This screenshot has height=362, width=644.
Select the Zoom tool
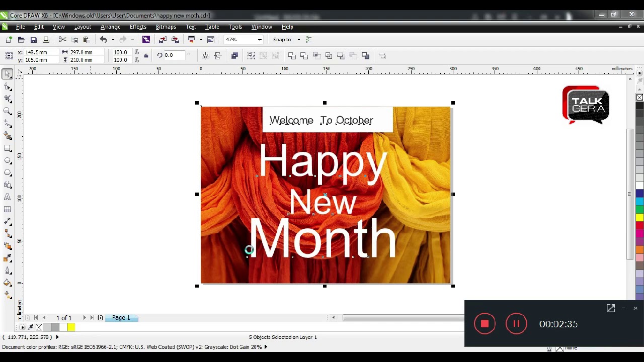point(8,111)
